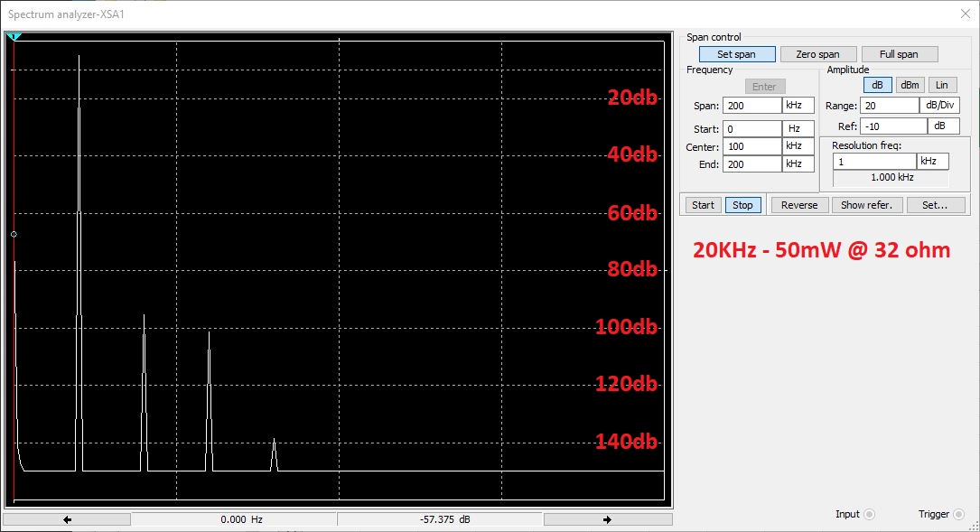Viewport: 980px width, 532px height.
Task: Click the Set span button
Action: pyautogui.click(x=737, y=54)
